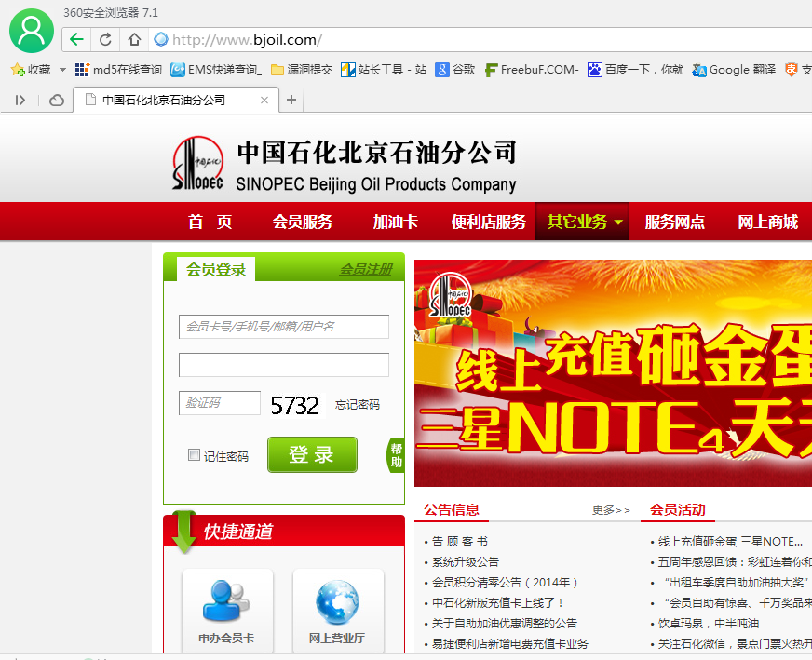This screenshot has height=660, width=812.
Task: Refresh the 5732 captcha image
Action: (x=295, y=405)
